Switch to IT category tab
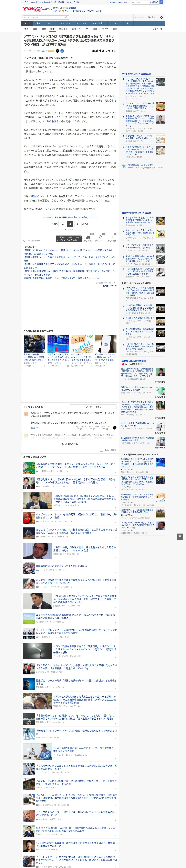 (x=86, y=29)
